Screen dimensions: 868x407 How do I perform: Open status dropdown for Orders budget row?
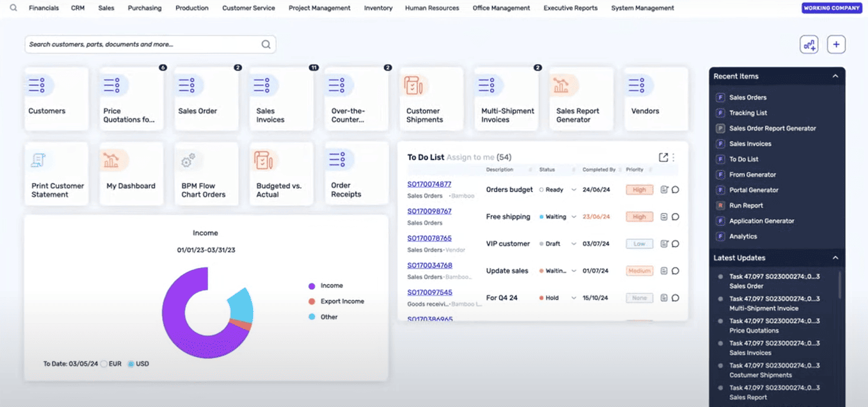[574, 190]
